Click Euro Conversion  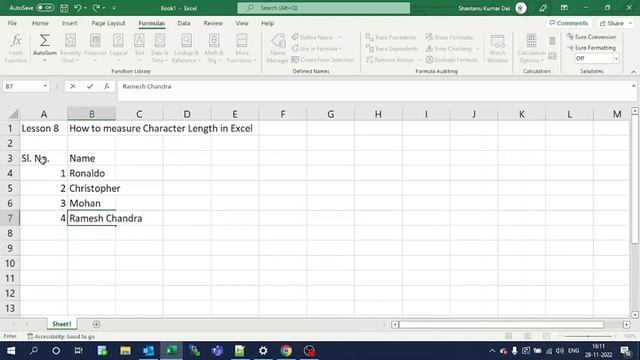[x=591, y=37]
